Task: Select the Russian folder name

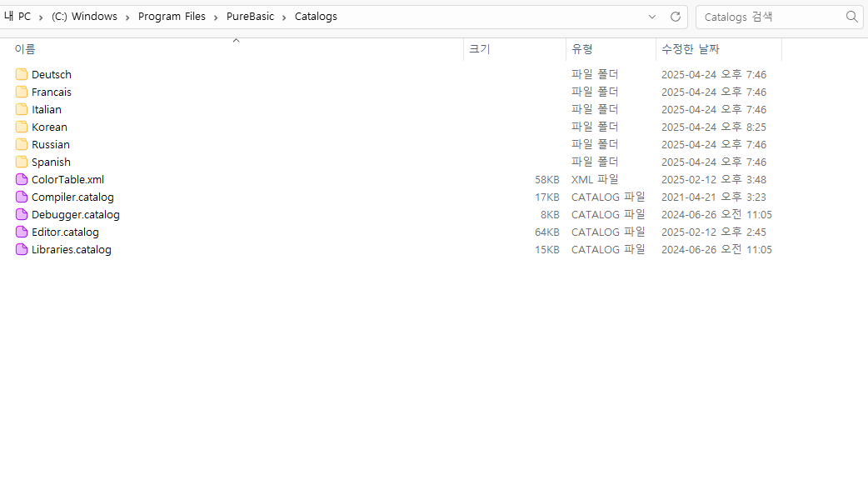Action: point(50,144)
